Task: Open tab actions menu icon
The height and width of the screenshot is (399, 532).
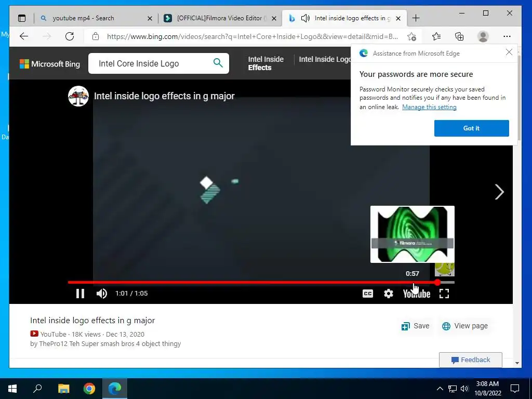Action: point(22,18)
